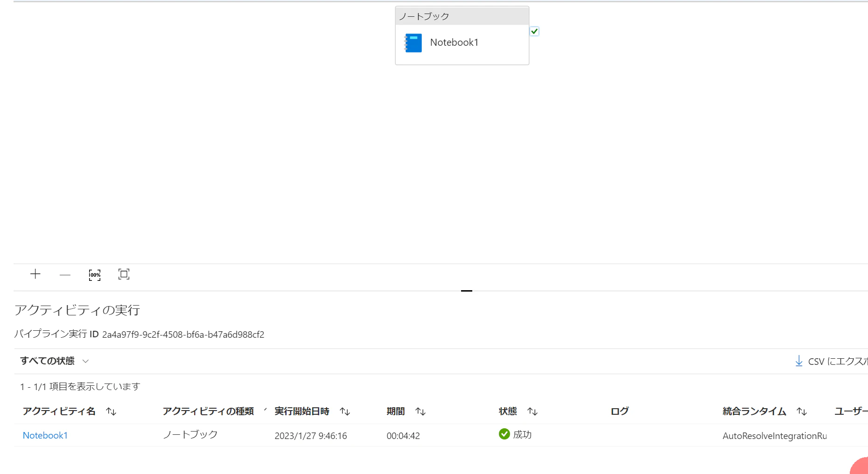Sort by 期間 column arrows

click(x=420, y=411)
